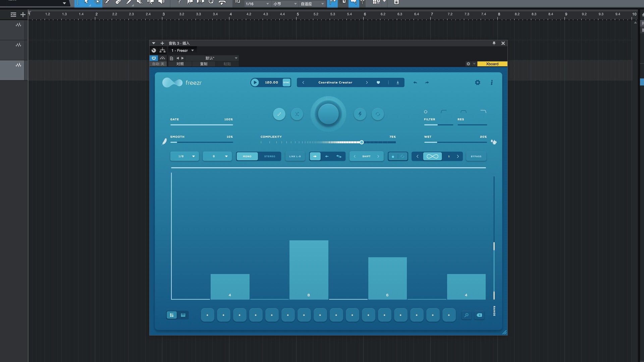The height and width of the screenshot is (362, 644).
Task: Click the large central freeze knob
Action: (x=328, y=114)
